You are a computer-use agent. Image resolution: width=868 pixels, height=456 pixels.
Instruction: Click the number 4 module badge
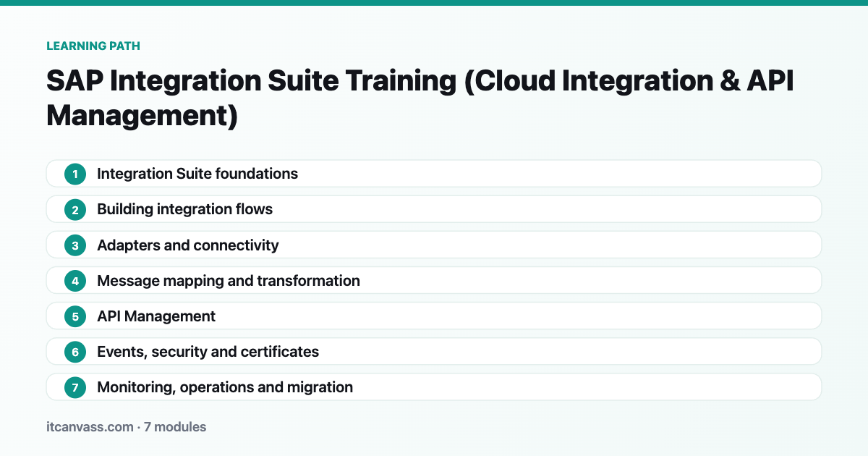[x=75, y=281]
